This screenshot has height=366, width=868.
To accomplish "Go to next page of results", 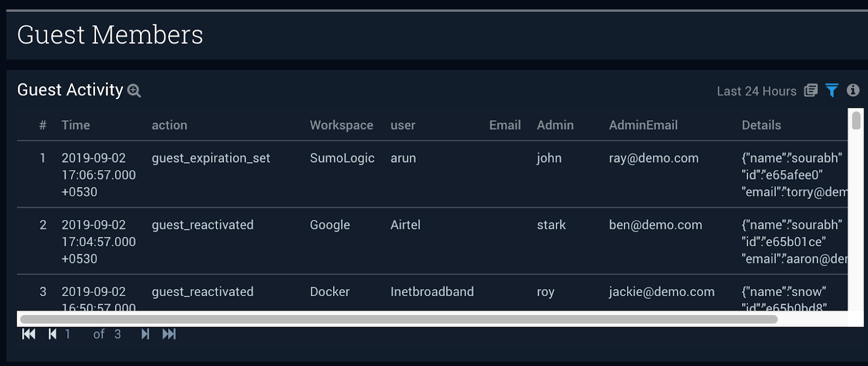I will click(x=145, y=334).
